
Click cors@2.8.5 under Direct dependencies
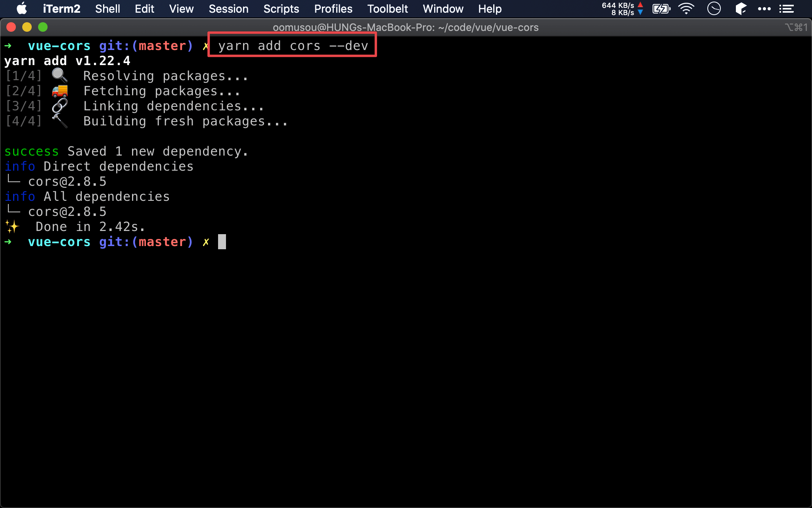(x=67, y=181)
